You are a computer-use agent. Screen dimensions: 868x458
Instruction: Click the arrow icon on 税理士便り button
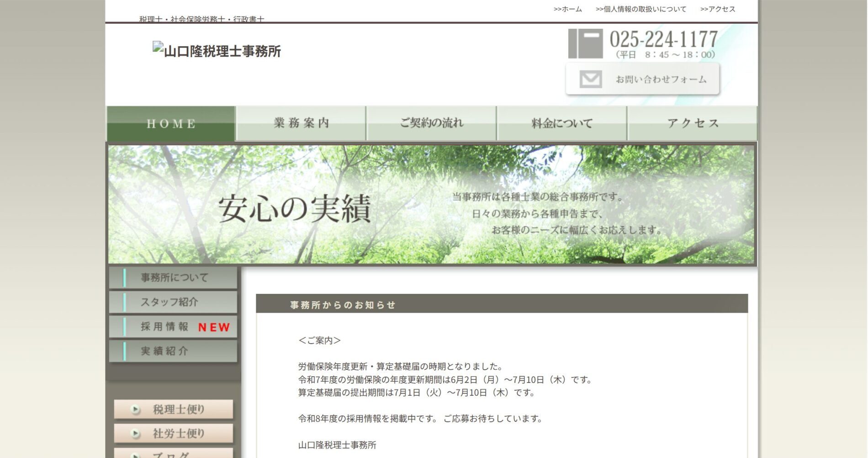pyautogui.click(x=135, y=410)
